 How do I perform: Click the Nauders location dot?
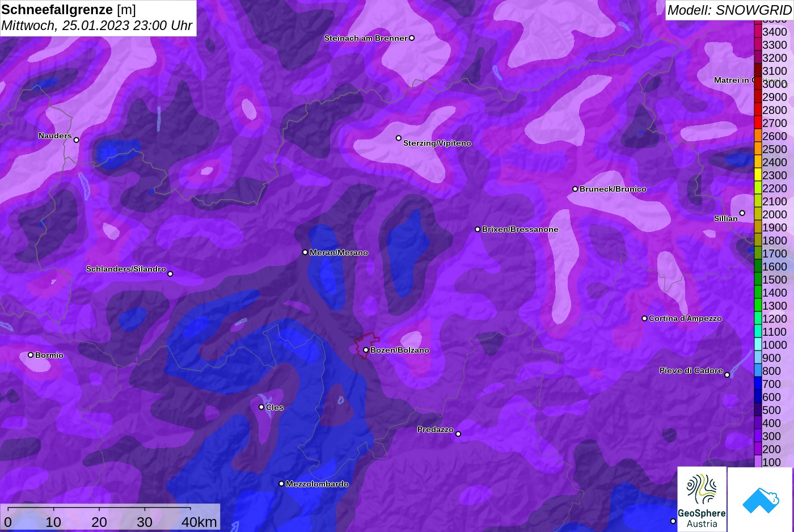[77, 140]
